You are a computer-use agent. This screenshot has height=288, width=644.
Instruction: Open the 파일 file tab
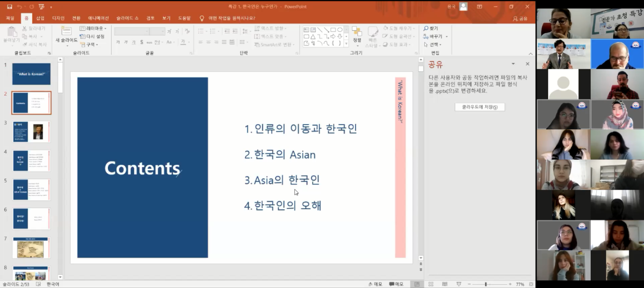tap(10, 18)
